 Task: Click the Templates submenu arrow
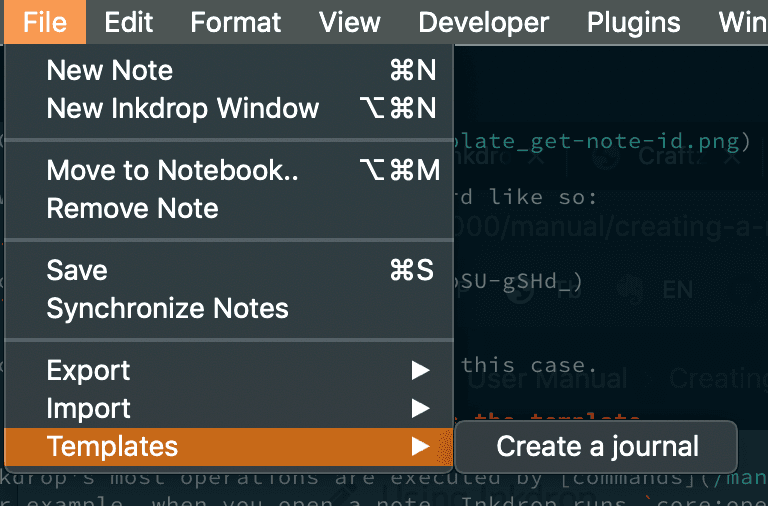point(421,447)
